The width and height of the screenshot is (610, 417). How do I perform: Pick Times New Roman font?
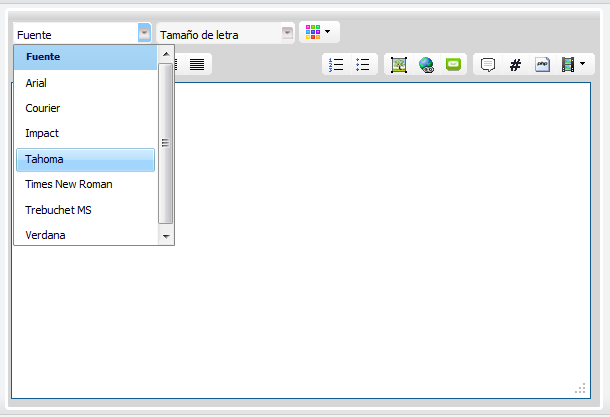85,185
